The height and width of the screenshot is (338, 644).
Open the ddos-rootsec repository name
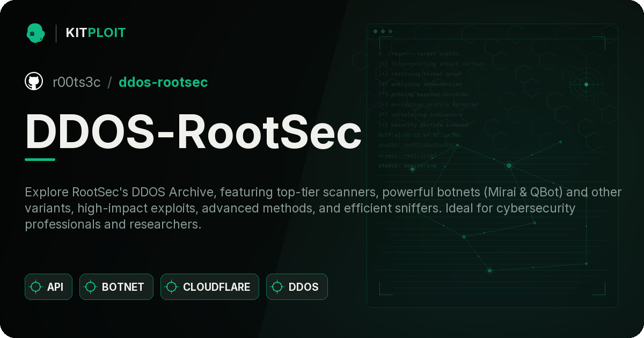(163, 82)
